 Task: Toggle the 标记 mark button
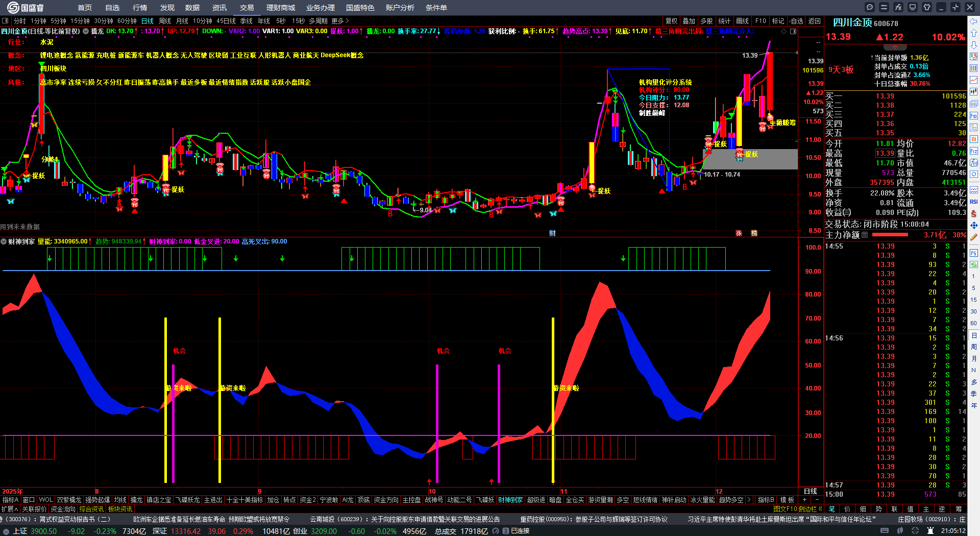click(778, 21)
